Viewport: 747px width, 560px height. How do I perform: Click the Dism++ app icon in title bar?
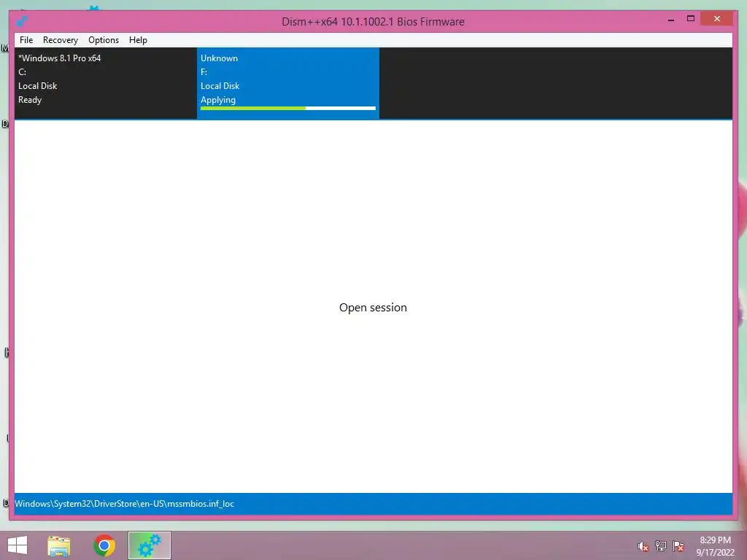tap(22, 21)
